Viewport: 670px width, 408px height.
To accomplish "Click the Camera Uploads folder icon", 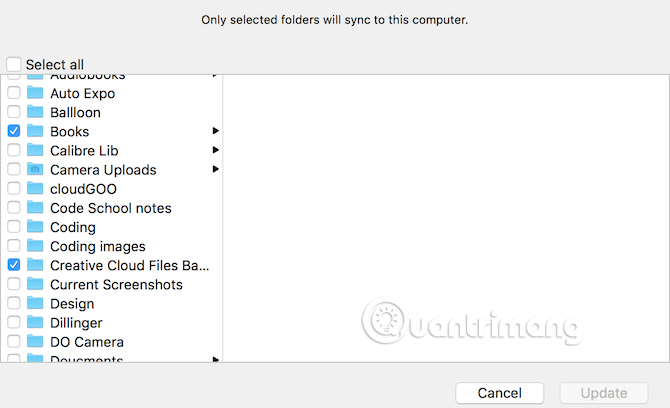I will (35, 169).
